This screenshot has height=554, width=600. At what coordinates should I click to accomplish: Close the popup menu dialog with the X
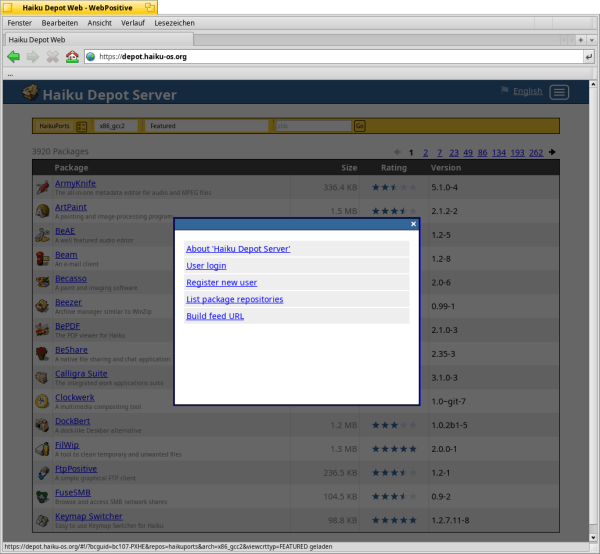tap(413, 224)
